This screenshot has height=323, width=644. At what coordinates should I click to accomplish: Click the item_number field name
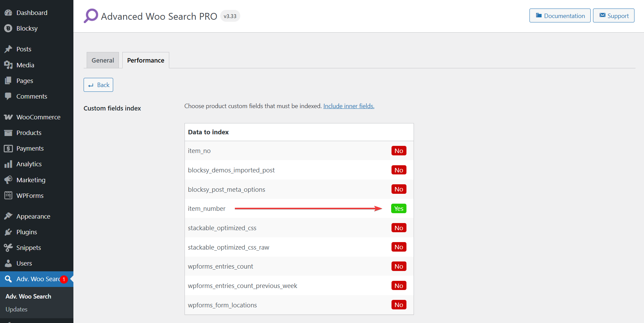pos(207,208)
